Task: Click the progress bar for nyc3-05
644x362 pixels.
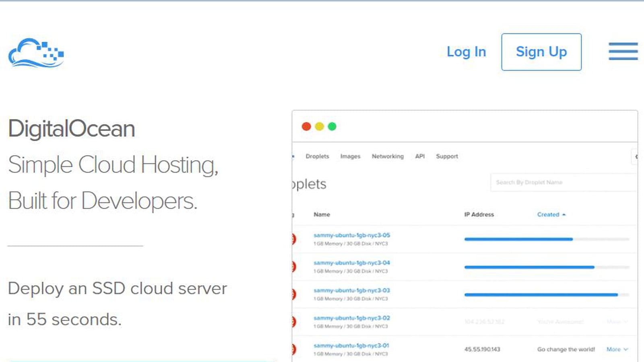Action: click(547, 239)
